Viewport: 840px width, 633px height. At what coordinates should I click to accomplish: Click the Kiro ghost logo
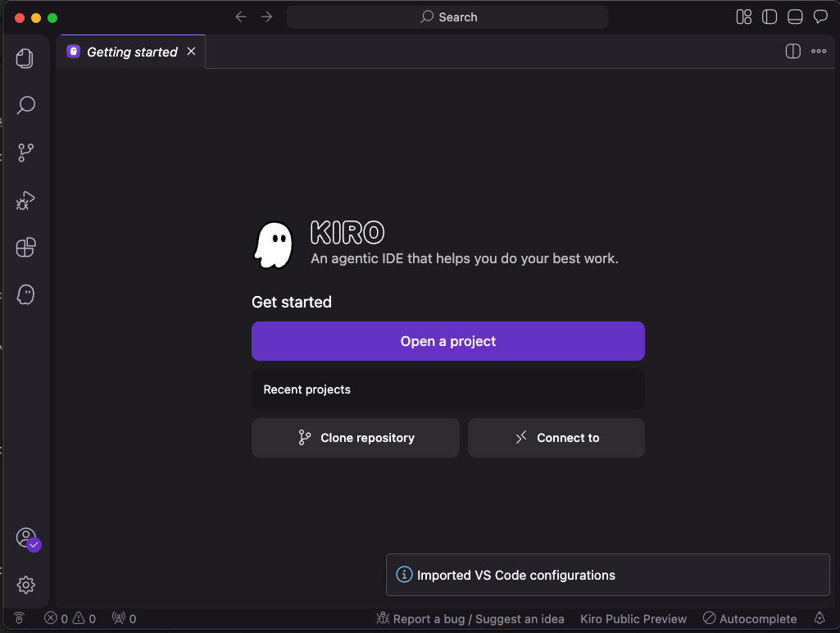pos(274,245)
